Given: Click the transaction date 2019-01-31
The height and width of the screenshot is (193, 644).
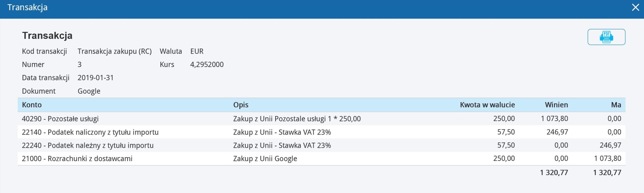Looking at the screenshot, I should [96, 78].
